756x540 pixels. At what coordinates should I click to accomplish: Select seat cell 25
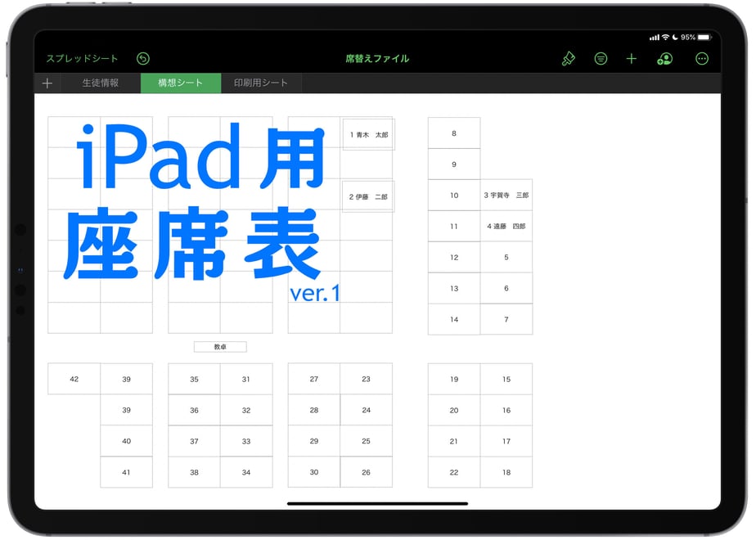tap(366, 441)
